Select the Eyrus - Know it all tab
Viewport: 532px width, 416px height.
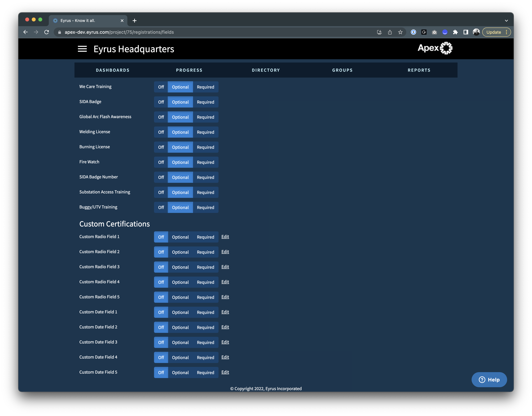coord(88,21)
